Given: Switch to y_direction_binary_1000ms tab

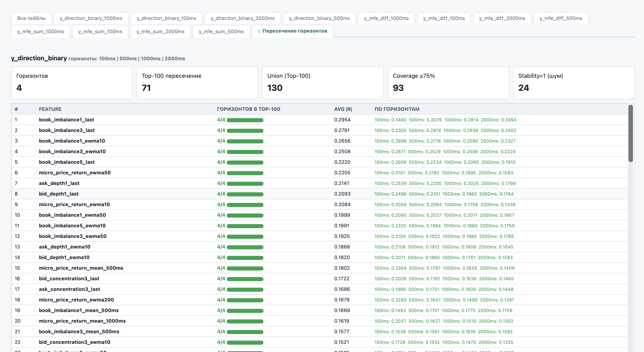Looking at the screenshot, I should click(91, 18).
